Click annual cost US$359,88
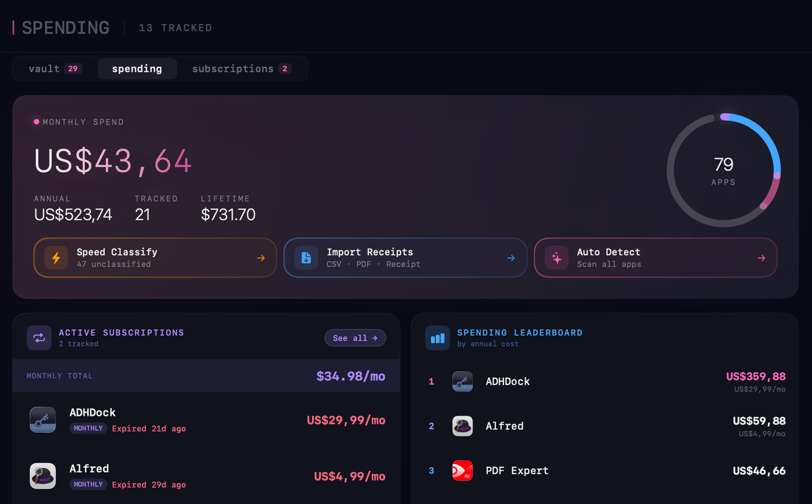The height and width of the screenshot is (504, 812). click(x=756, y=377)
